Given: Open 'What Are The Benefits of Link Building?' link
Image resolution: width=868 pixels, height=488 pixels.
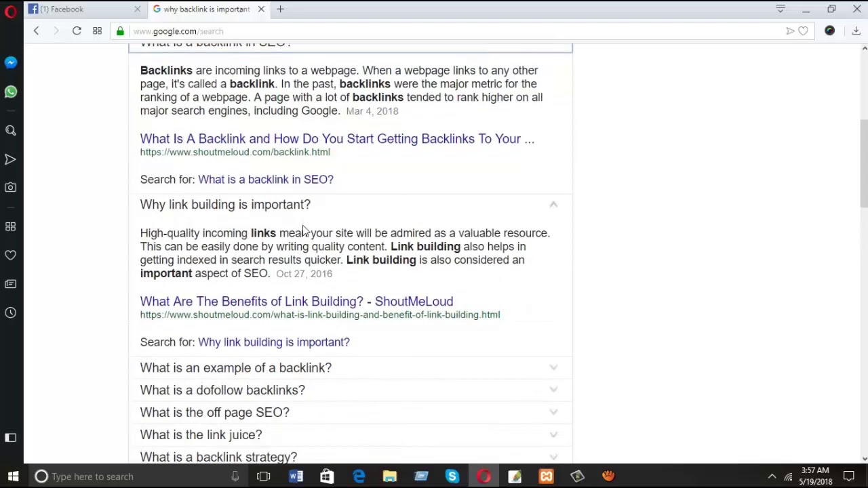Looking at the screenshot, I should point(296,302).
